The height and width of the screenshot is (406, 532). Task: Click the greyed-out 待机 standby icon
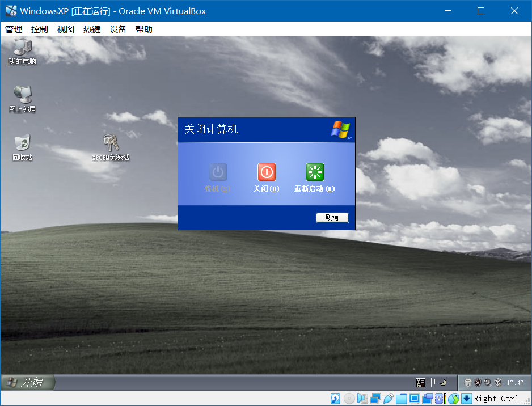point(218,172)
